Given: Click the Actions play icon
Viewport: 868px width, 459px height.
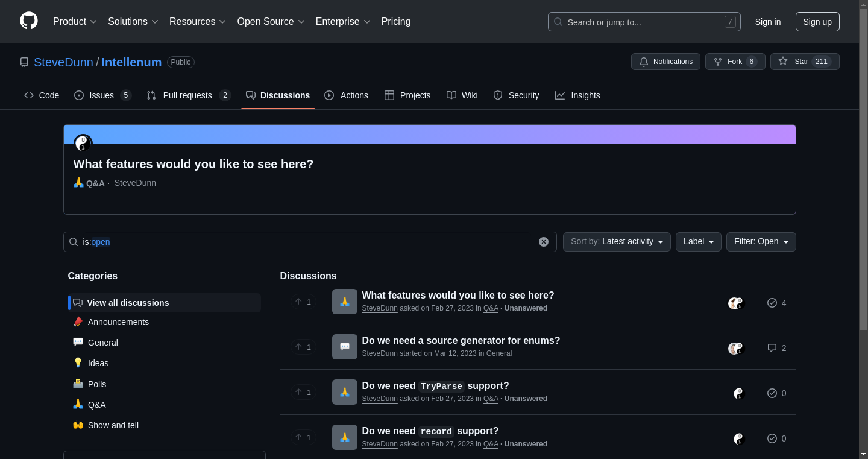Looking at the screenshot, I should [x=329, y=95].
